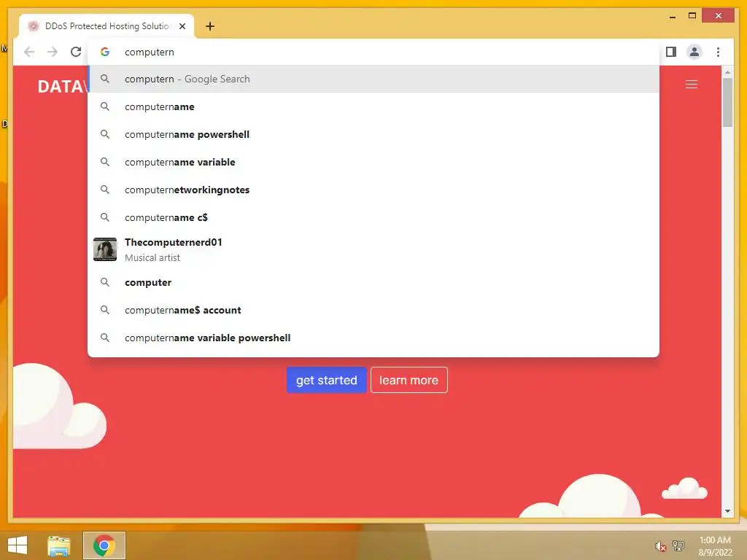Click the 'learn more' button
Screen dimensions: 747x560
pyautogui.click(x=409, y=380)
